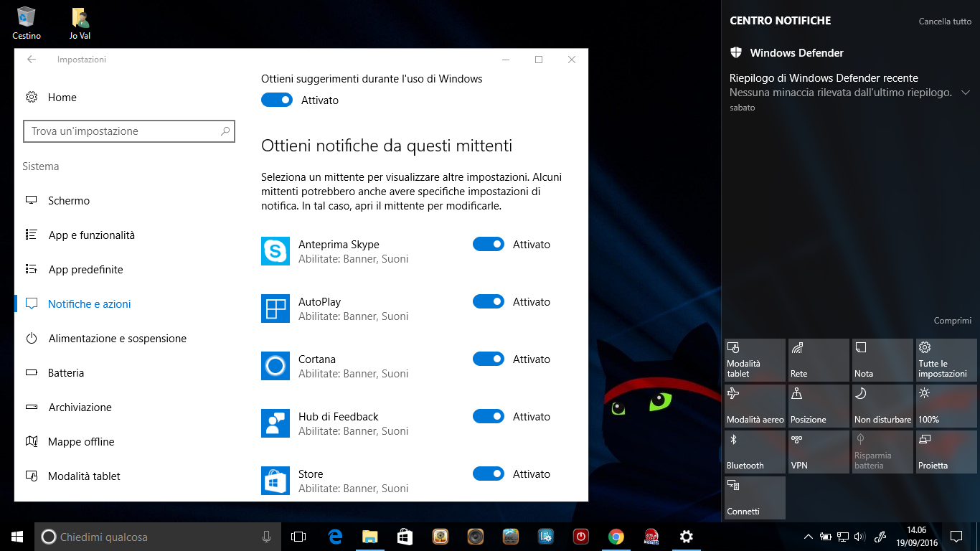Open the Store from the taskbar
This screenshot has height=551, width=980.
pos(405,537)
